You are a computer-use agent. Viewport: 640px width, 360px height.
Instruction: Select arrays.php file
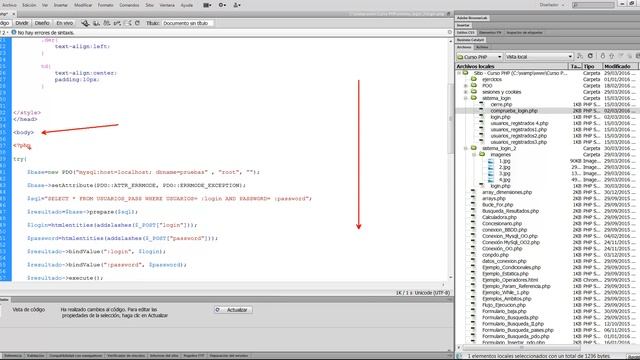coord(494,199)
